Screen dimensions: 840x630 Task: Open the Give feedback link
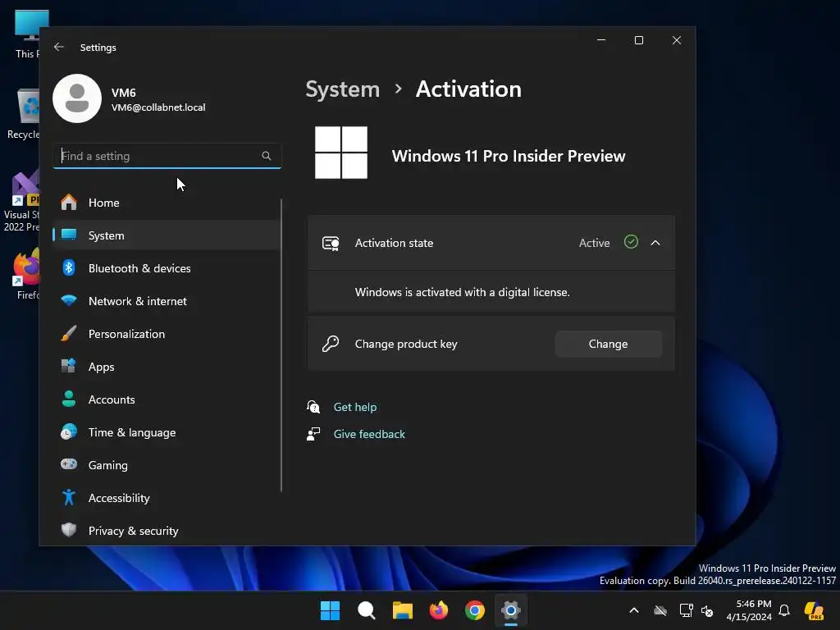click(369, 434)
